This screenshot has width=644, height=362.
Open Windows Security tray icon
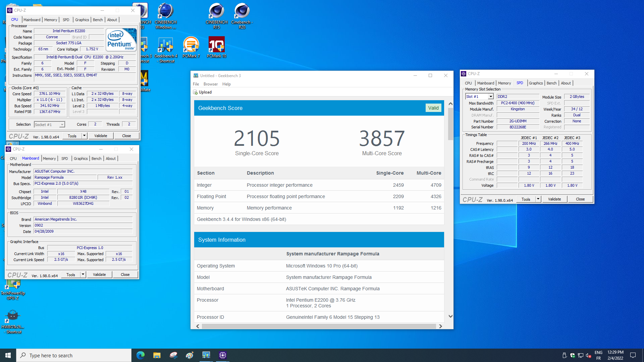(x=573, y=355)
